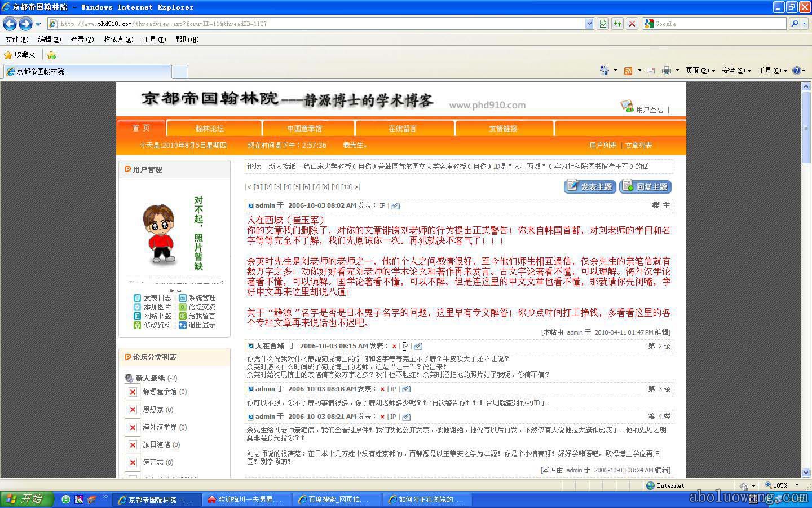Click 论坛交流 icon link in user panel
Viewport: 812px width, 508px height.
pos(197,306)
